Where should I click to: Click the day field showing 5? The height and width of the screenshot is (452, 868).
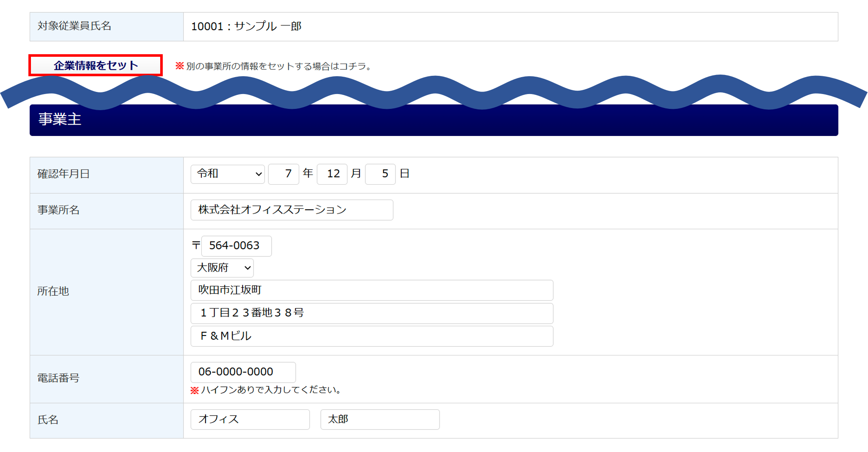tap(380, 174)
